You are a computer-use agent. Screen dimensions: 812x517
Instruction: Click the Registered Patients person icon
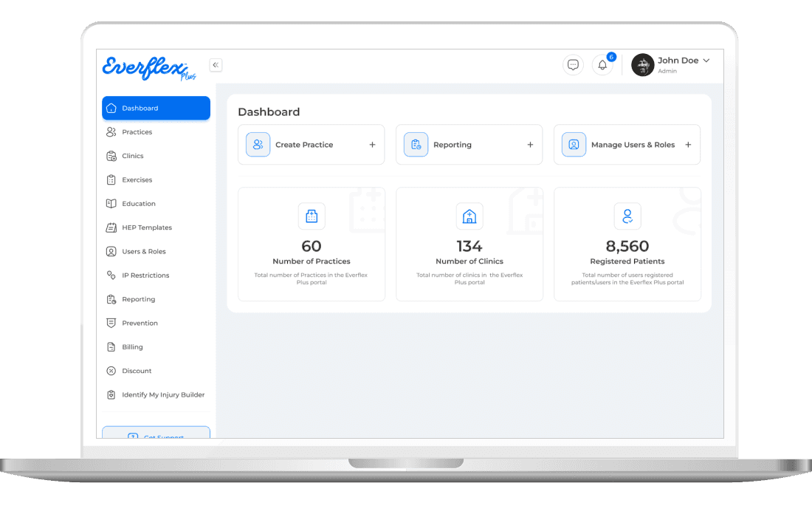tap(627, 216)
